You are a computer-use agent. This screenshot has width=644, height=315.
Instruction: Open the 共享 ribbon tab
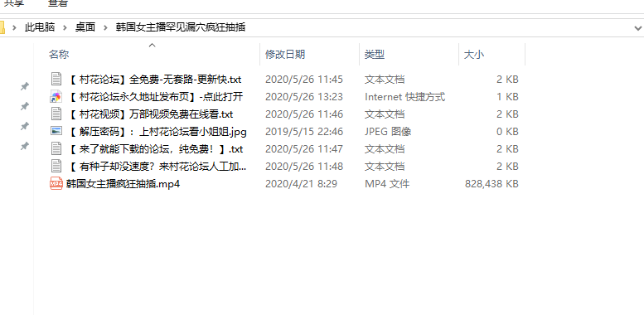14,2
